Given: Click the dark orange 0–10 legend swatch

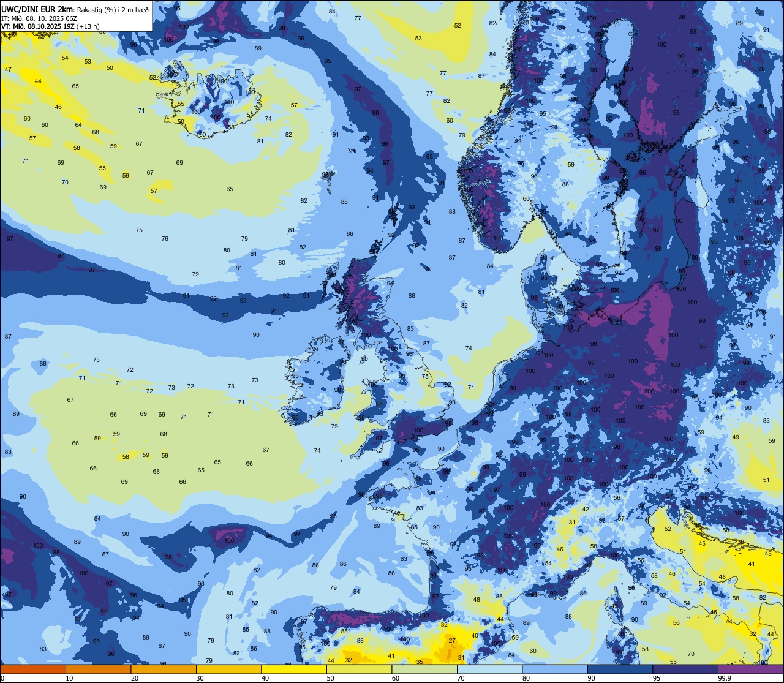Looking at the screenshot, I should [x=33, y=670].
